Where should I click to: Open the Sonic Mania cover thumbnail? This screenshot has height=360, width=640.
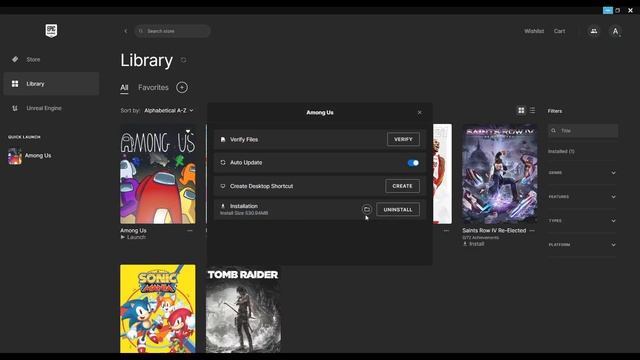(158, 309)
